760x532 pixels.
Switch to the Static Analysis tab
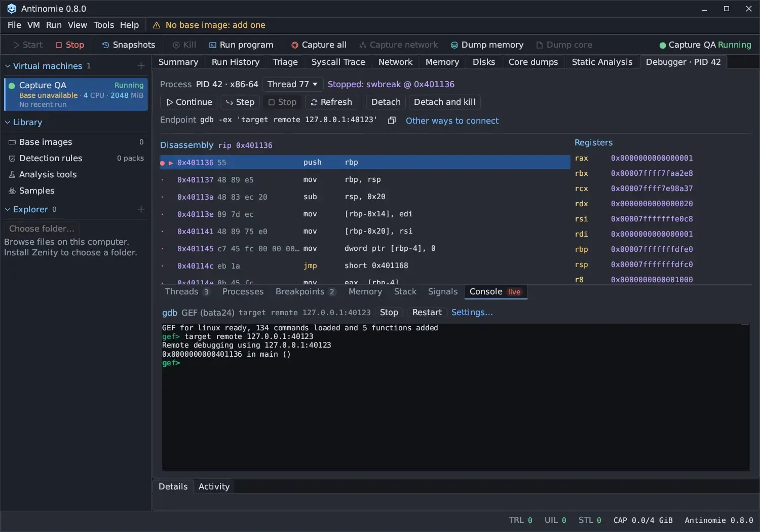pyautogui.click(x=602, y=62)
